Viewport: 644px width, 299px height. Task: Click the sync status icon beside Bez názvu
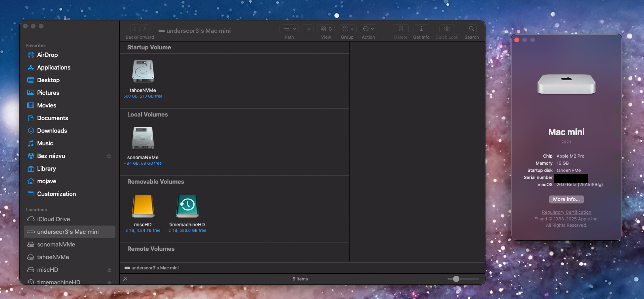[x=109, y=156]
